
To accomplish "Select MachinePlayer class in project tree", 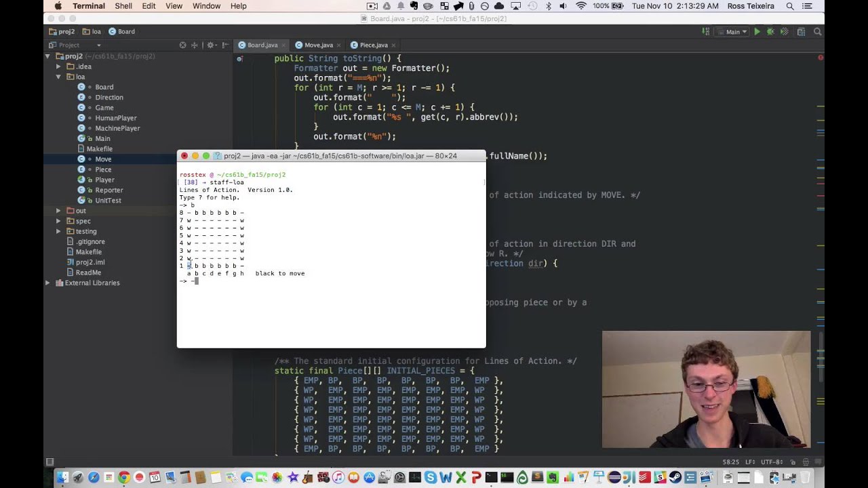I will [x=117, y=128].
